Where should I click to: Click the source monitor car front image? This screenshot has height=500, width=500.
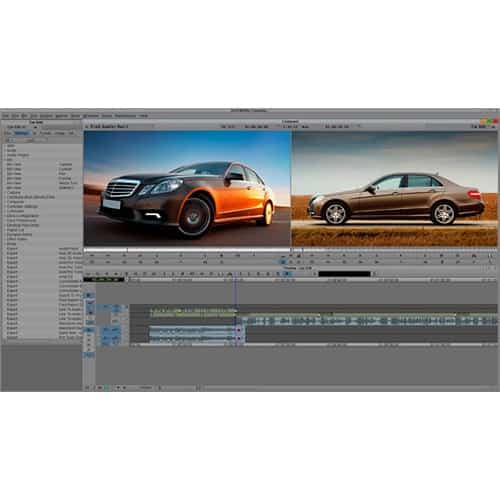click(187, 188)
